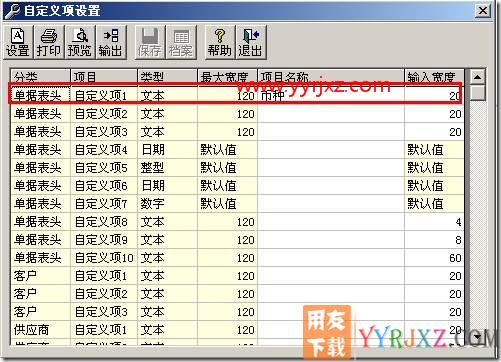Viewport: 501px width, 362px height.
Task: Select 客户 自定义项2 cell
Action: click(x=104, y=294)
